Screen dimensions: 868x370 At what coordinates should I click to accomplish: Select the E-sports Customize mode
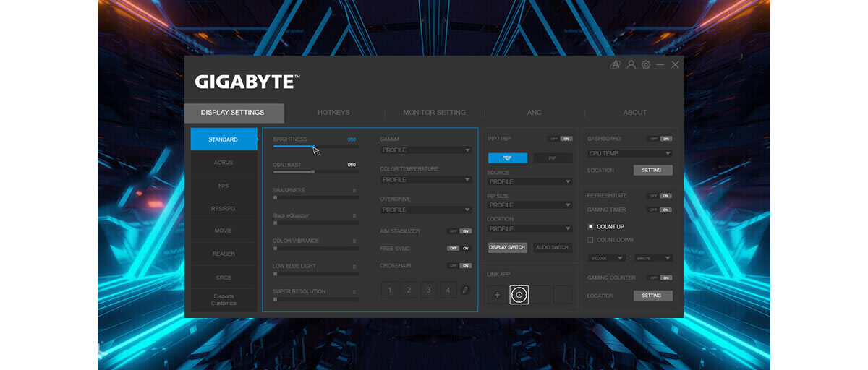[224, 300]
